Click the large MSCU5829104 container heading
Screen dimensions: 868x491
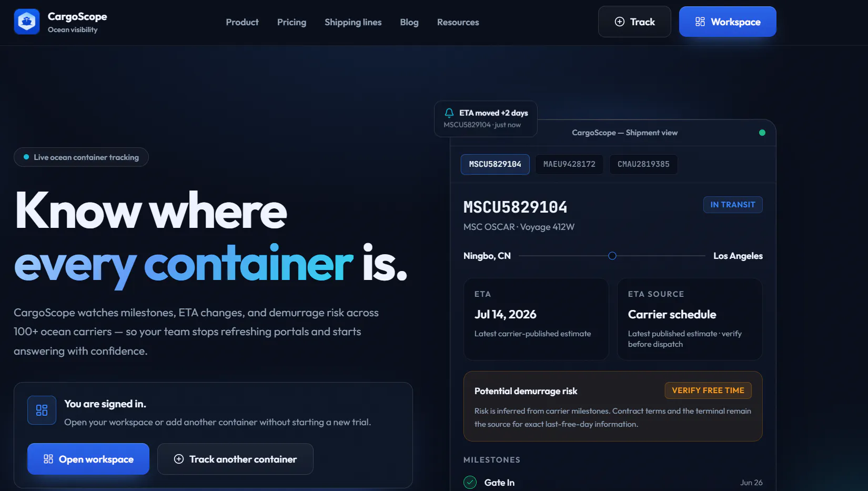[516, 207]
